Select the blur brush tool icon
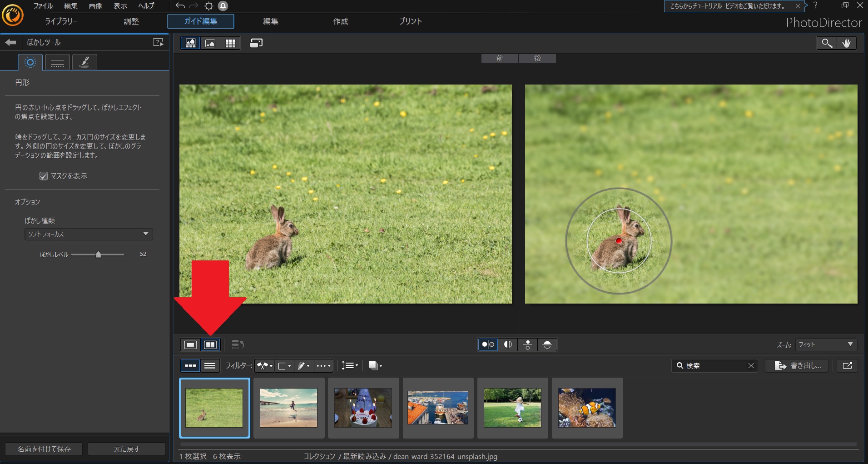The width and height of the screenshot is (868, 464). tap(84, 62)
